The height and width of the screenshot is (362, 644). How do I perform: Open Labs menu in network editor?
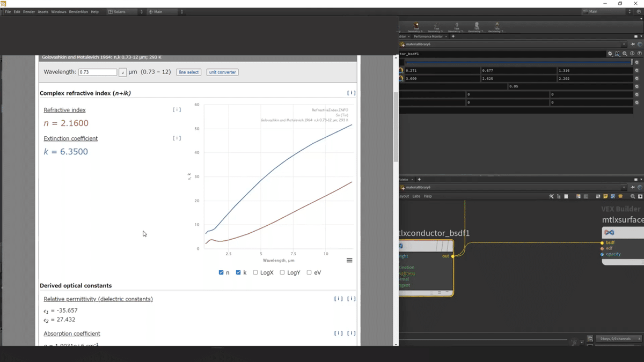coord(416,196)
